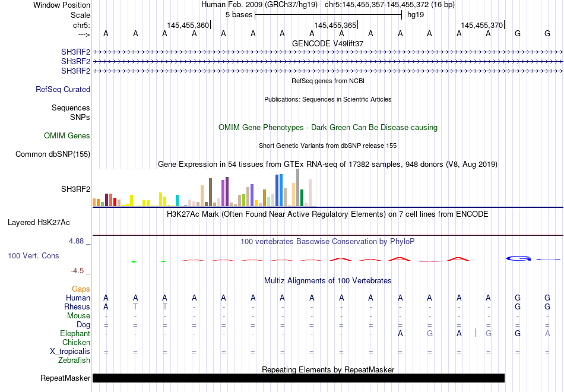Select the Rhesus alignment row label
Image resolution: width=564 pixels, height=392 pixels.
coord(77,306)
